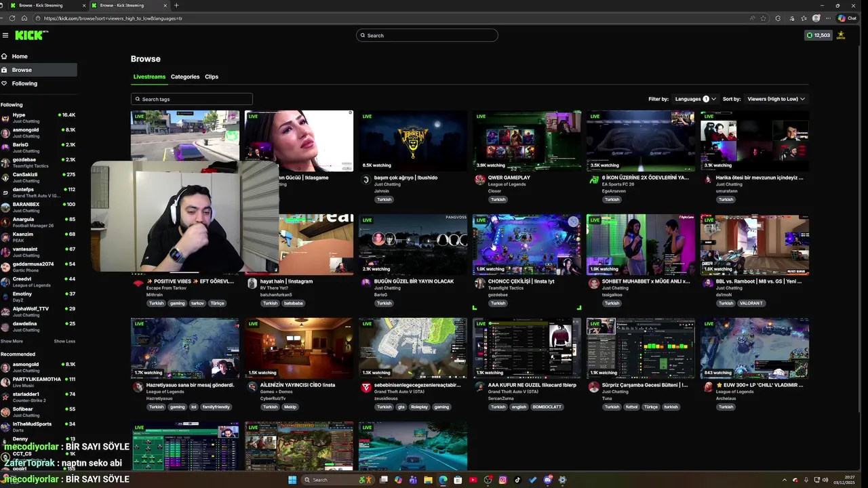868x488 pixels.
Task: Click Mithrain channel avatar icon
Action: pos(138,283)
